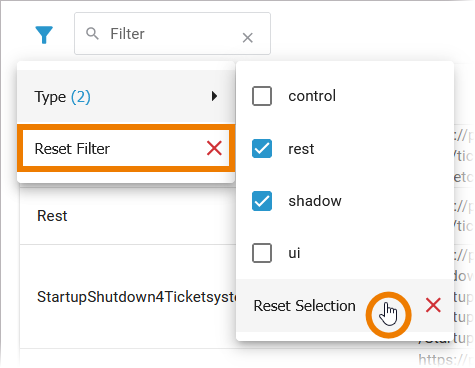Uncheck the rest checkbox

point(262,148)
